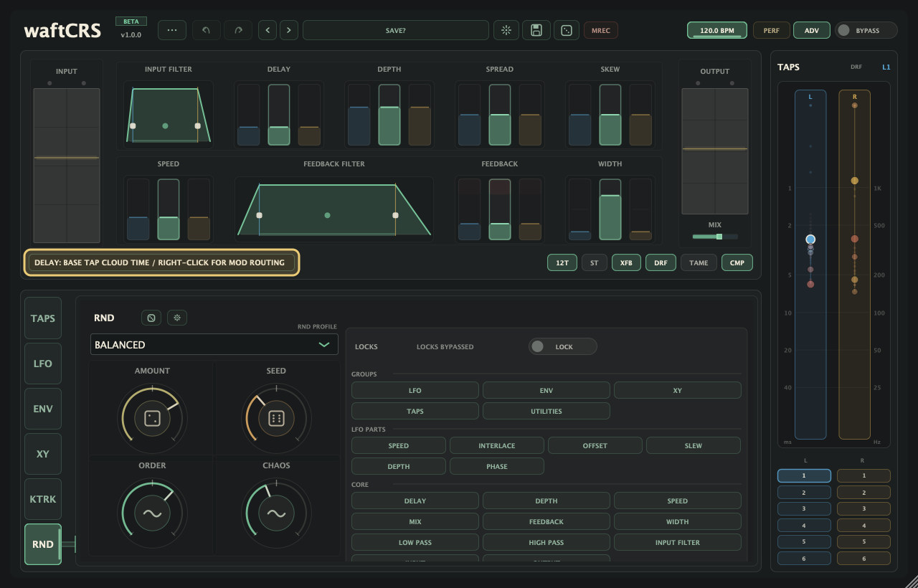Click the redo arrow icon
The width and height of the screenshot is (918, 588).
click(x=238, y=30)
